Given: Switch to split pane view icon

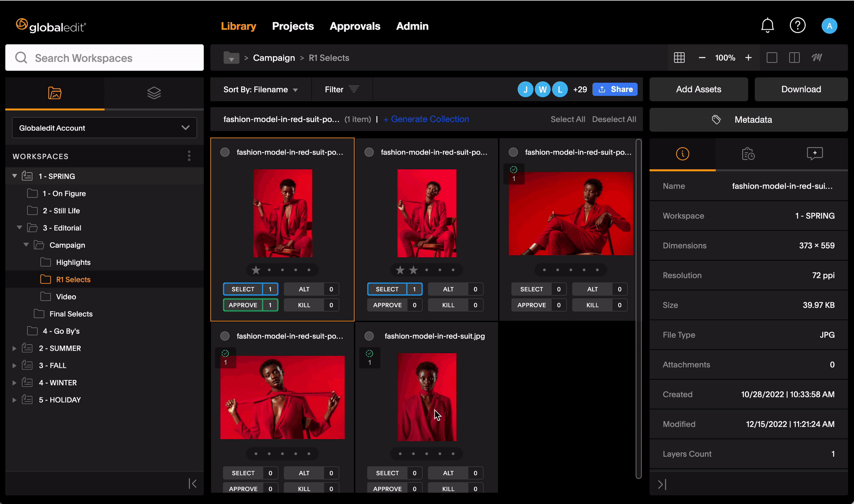Looking at the screenshot, I should 794,58.
